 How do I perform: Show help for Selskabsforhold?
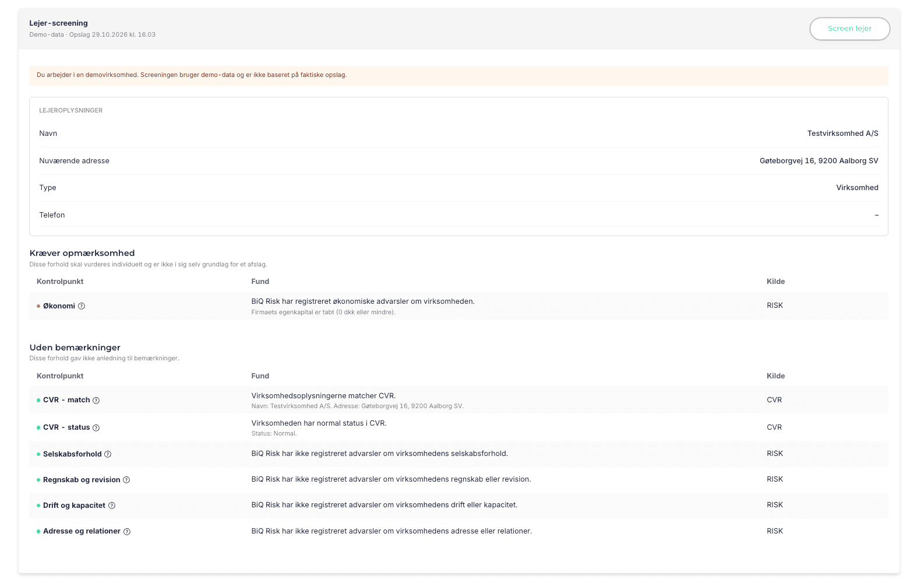point(108,454)
